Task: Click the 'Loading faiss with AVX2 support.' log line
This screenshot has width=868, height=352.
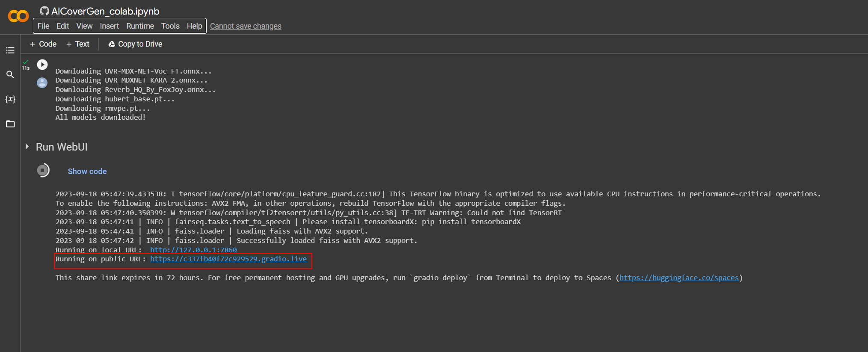Action: tap(212, 231)
